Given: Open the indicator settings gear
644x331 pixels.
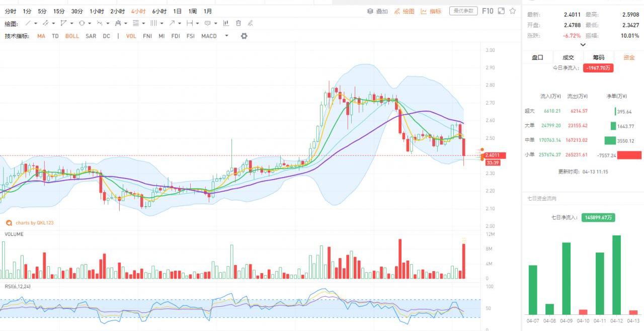Looking at the screenshot, I should coord(244,36).
